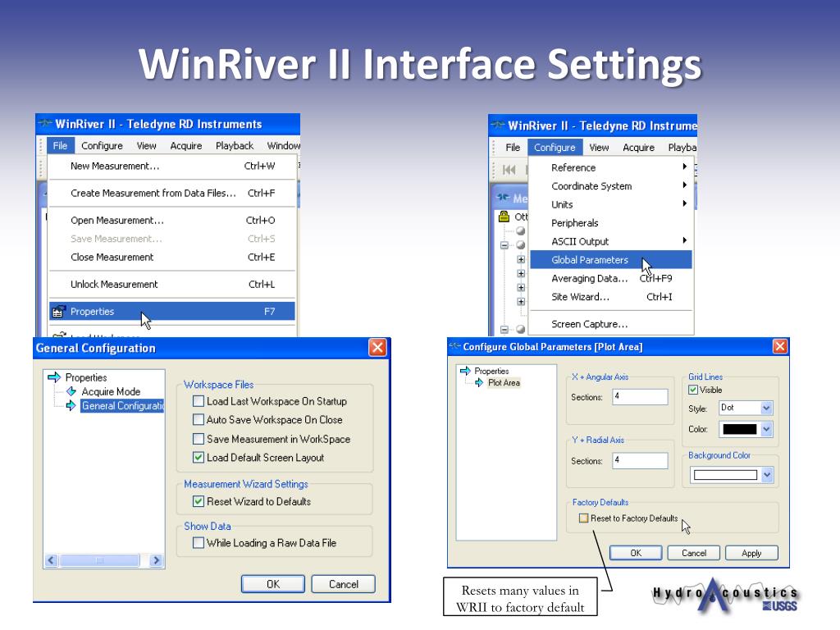Viewport: 840px width, 630px height.
Task: Click the Configure Global Parameters title bar icon
Action: pyautogui.click(x=454, y=346)
